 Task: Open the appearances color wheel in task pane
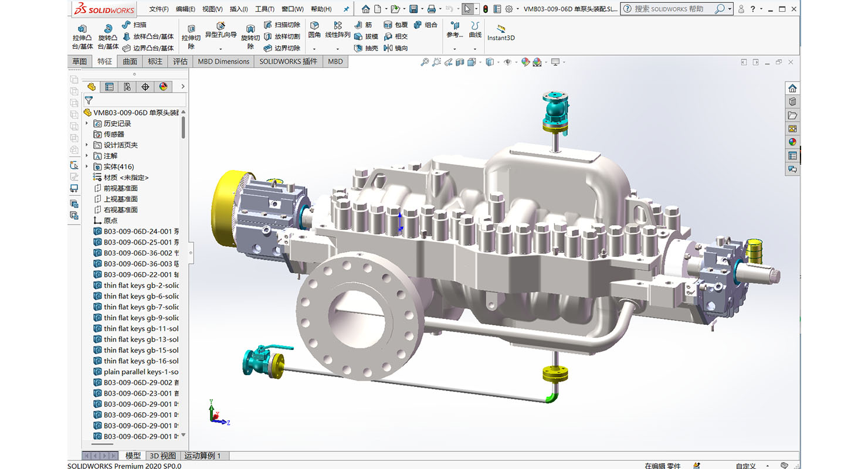792,142
